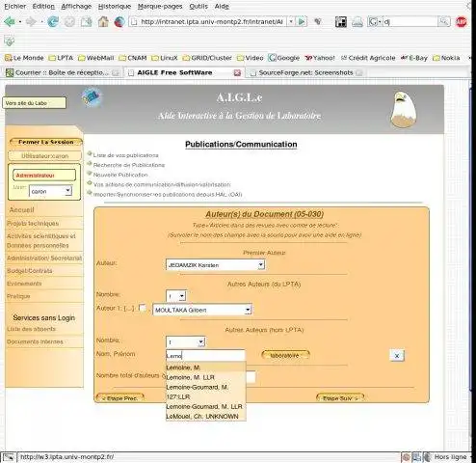Click the Etape Prec button
The height and width of the screenshot is (463, 476).
click(x=119, y=397)
